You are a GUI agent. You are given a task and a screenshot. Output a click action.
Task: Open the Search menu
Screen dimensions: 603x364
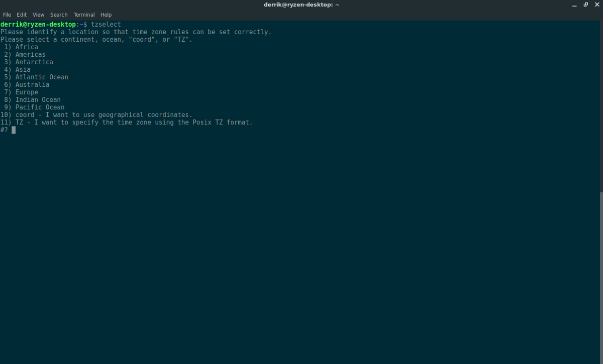click(59, 15)
